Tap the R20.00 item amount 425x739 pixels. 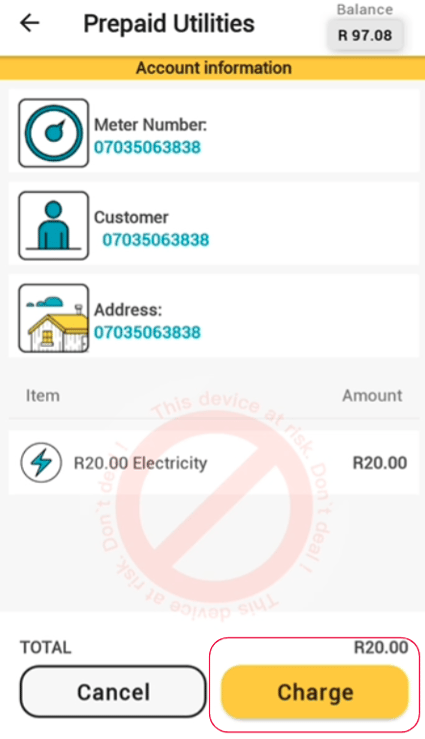pos(380,463)
